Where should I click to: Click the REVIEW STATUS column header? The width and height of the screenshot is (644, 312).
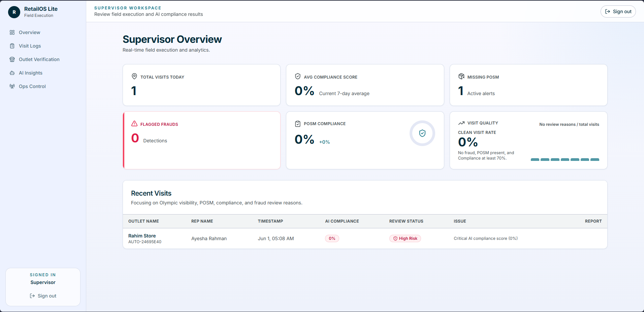point(406,221)
